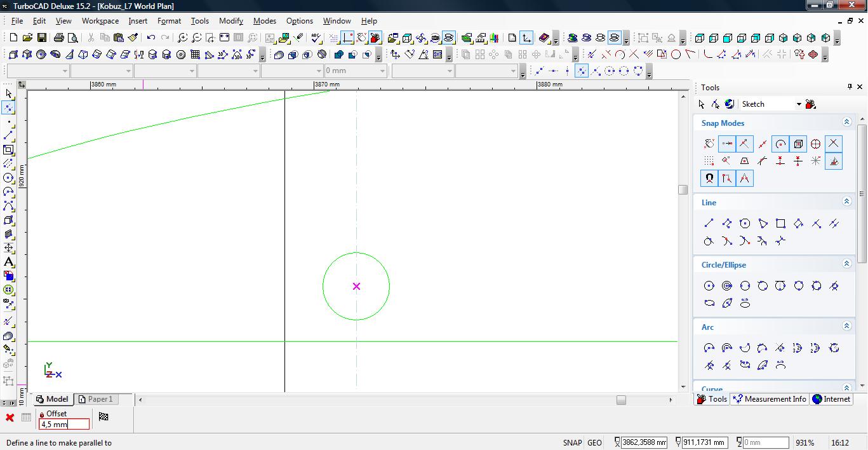Open the Sketch style dropdown
The image size is (868, 450).
(x=799, y=104)
